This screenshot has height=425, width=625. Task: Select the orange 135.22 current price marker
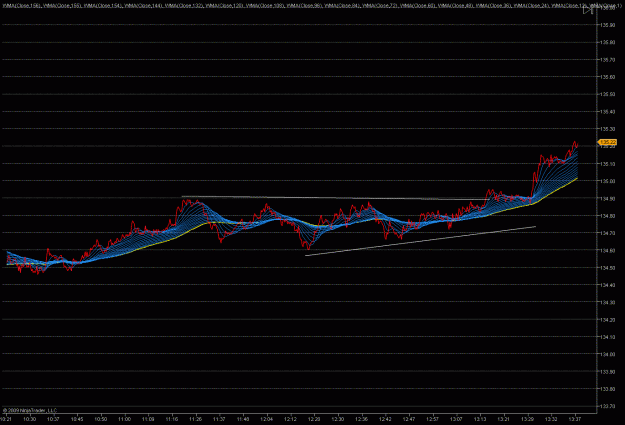click(x=607, y=142)
